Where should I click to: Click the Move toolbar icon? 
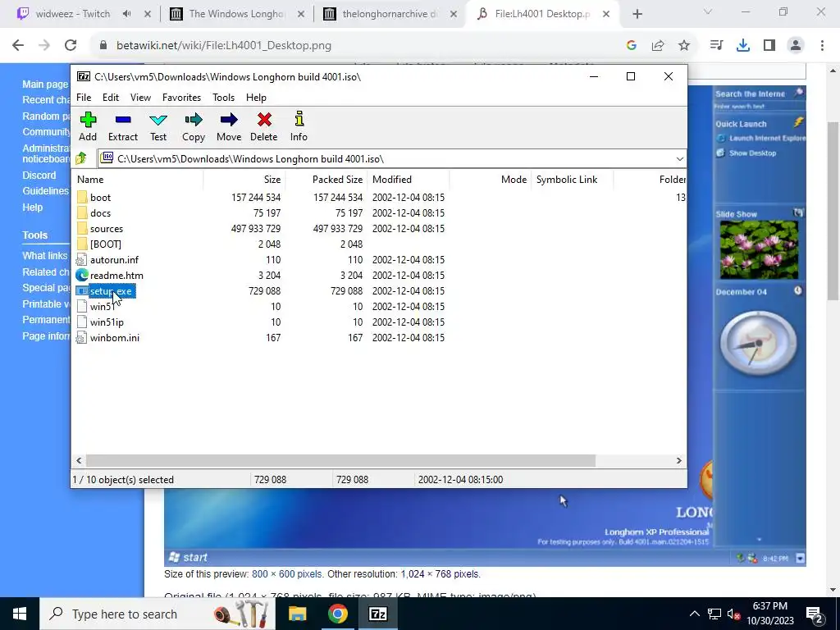pos(229,120)
